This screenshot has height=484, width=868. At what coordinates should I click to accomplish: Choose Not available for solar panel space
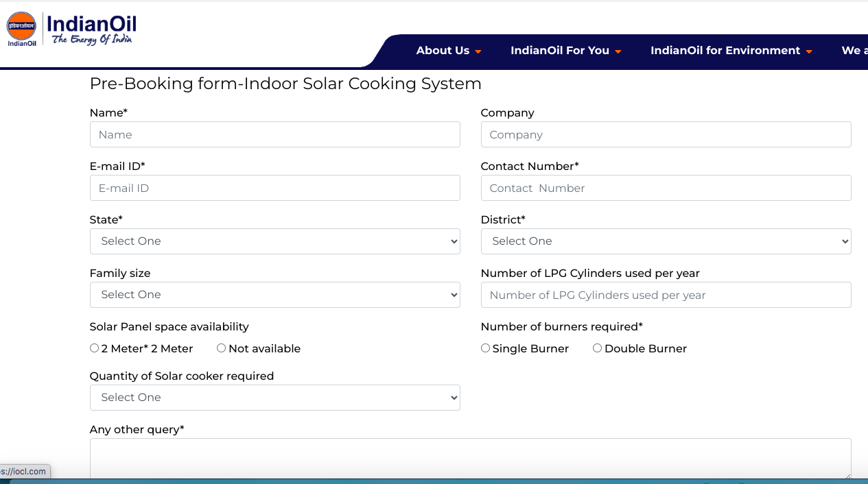click(221, 348)
